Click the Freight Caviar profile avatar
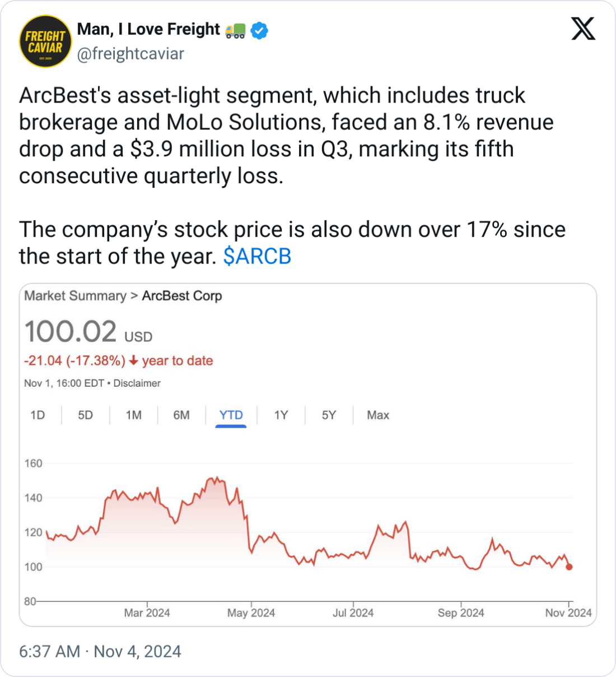The image size is (616, 677). point(45,41)
